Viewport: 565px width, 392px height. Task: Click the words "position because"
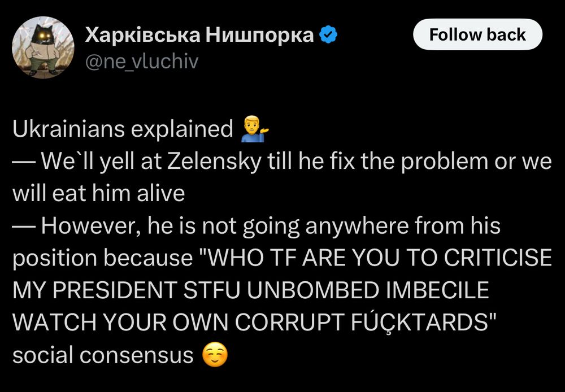(x=103, y=258)
